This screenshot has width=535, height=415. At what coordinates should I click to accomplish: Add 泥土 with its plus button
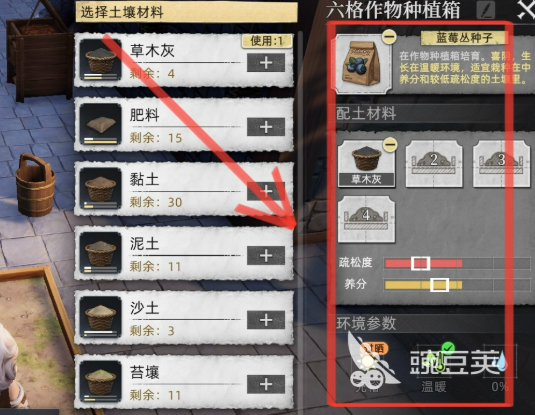[266, 256]
